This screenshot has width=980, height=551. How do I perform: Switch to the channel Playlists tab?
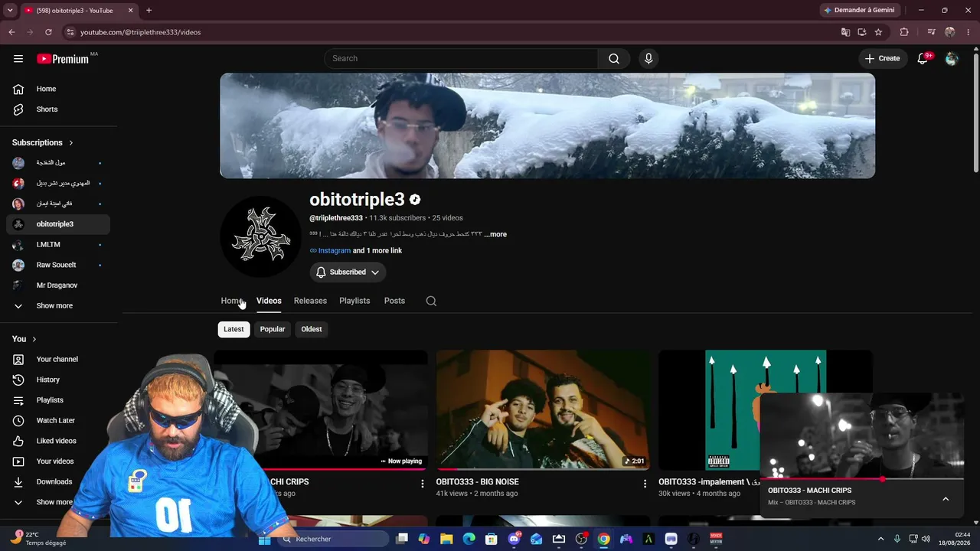[x=354, y=301]
